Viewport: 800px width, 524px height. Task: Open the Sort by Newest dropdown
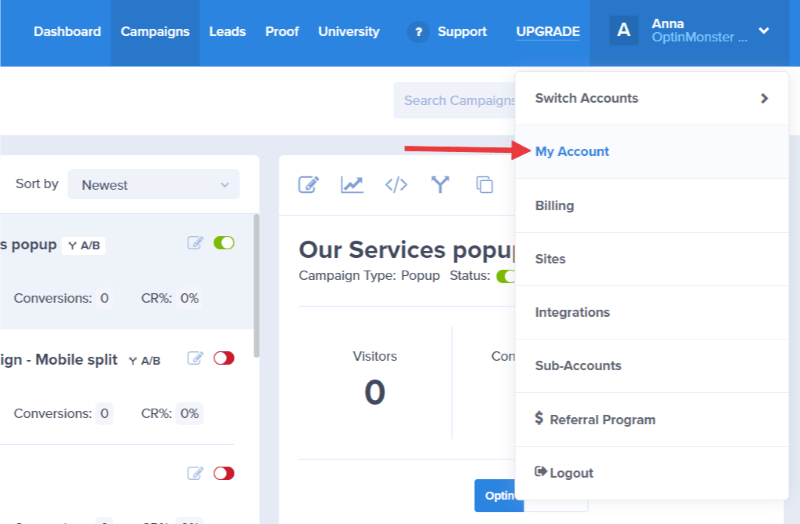point(154,185)
